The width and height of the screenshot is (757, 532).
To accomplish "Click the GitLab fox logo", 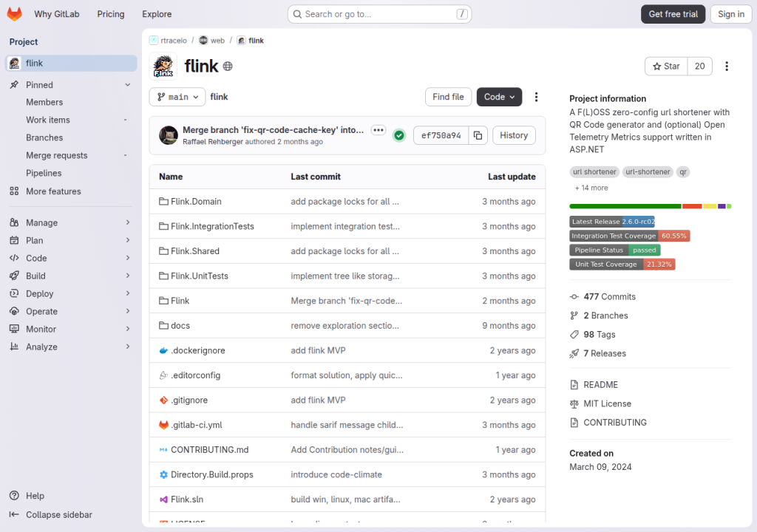I will pyautogui.click(x=15, y=14).
